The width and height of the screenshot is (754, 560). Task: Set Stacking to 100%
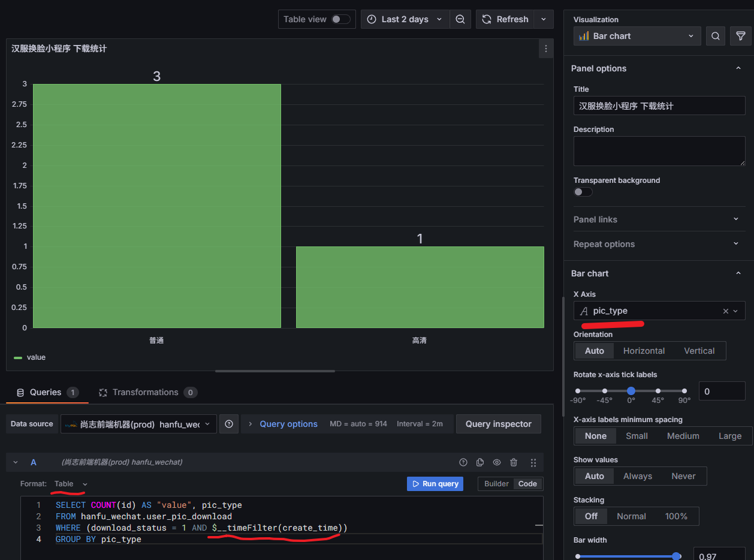point(676,516)
